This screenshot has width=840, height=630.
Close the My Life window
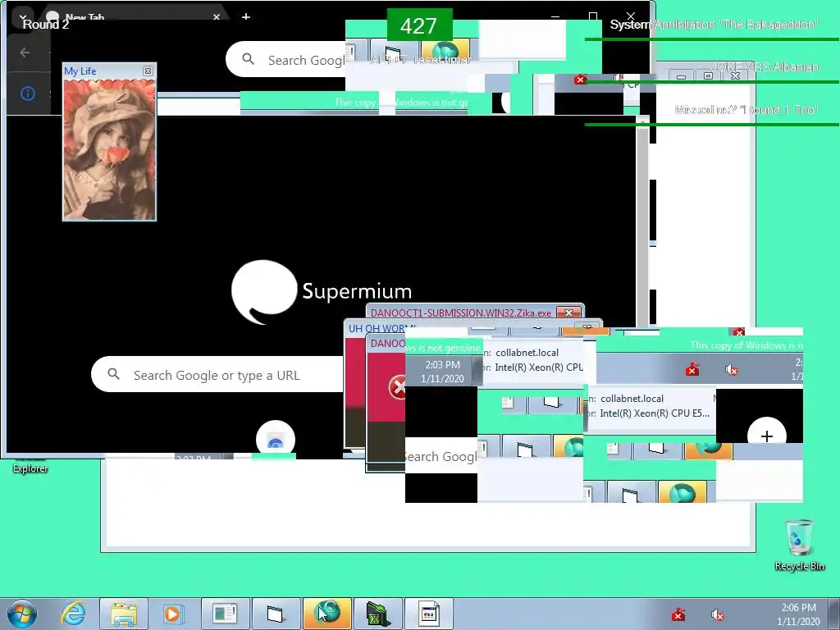click(148, 71)
